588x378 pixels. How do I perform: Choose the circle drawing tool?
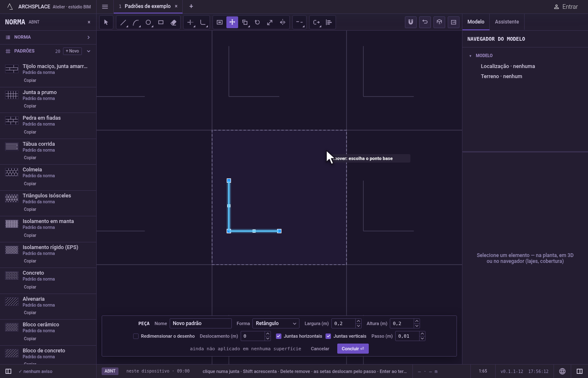[148, 22]
